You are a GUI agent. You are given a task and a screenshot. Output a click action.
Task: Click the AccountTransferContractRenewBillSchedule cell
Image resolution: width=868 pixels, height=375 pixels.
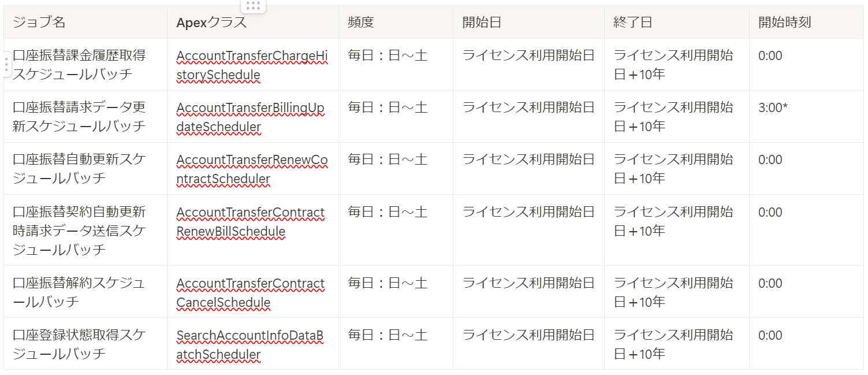253,230
